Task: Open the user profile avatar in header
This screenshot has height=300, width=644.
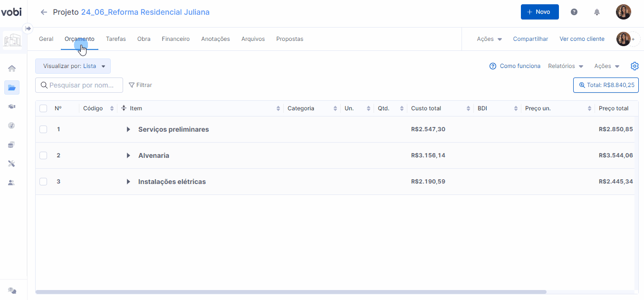Action: tap(624, 12)
